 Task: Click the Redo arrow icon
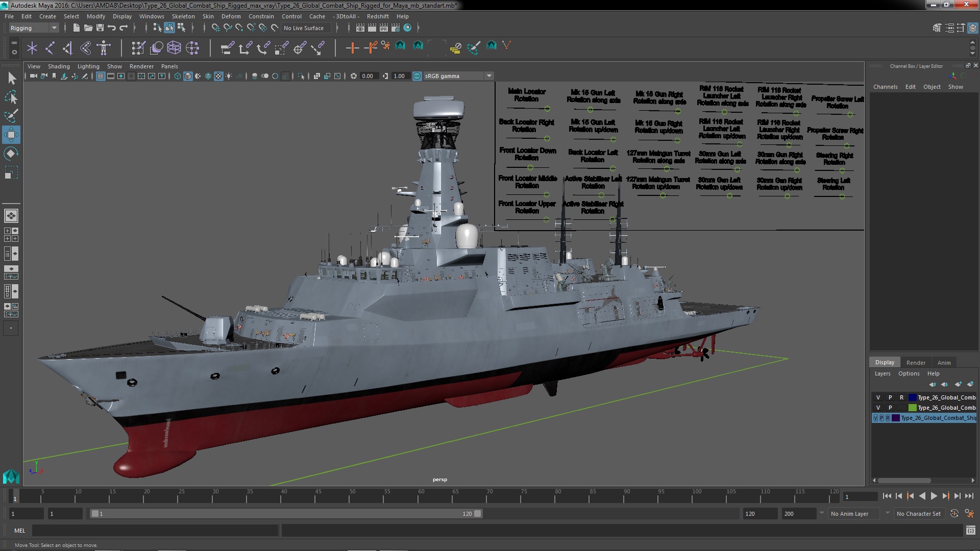click(x=124, y=28)
